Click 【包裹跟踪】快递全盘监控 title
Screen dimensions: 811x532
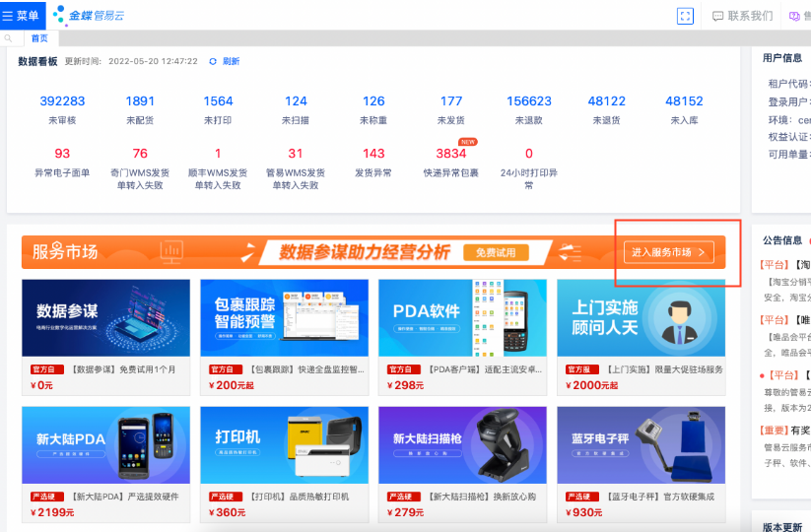[306, 369]
